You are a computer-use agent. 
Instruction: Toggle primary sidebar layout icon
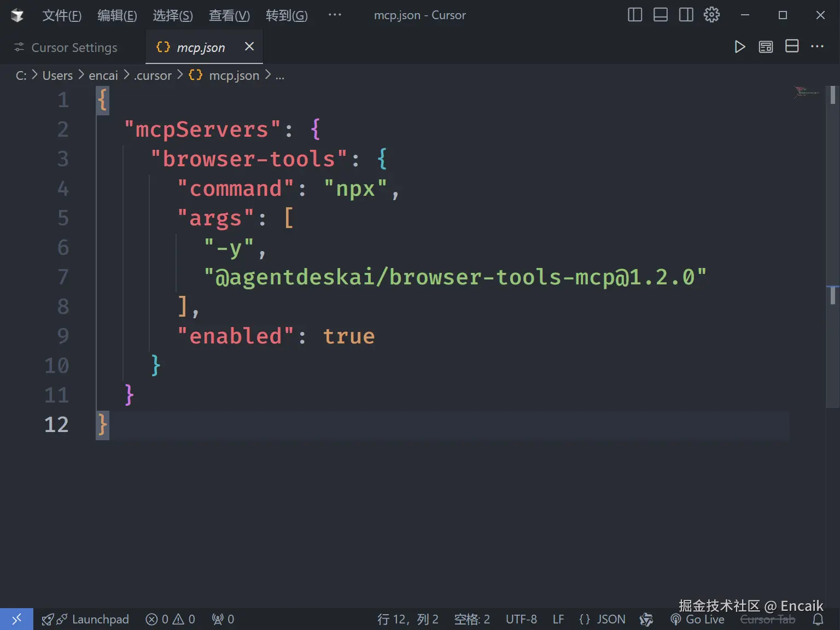(x=635, y=15)
